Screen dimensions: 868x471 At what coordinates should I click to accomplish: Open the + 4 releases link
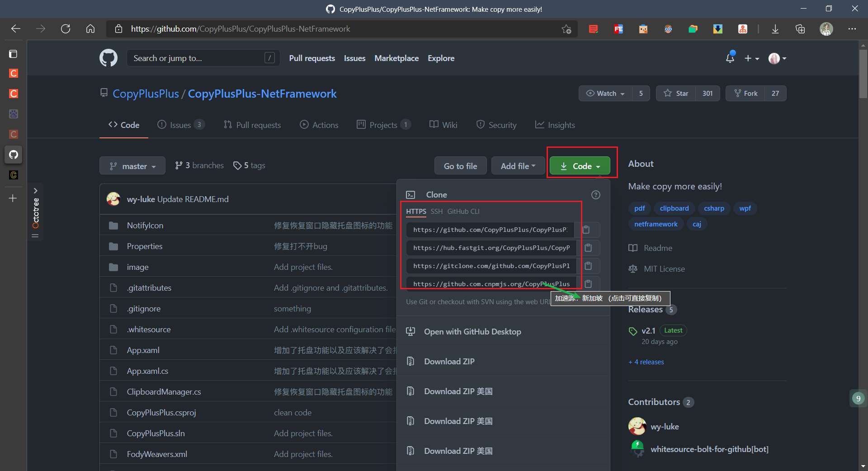tap(646, 362)
